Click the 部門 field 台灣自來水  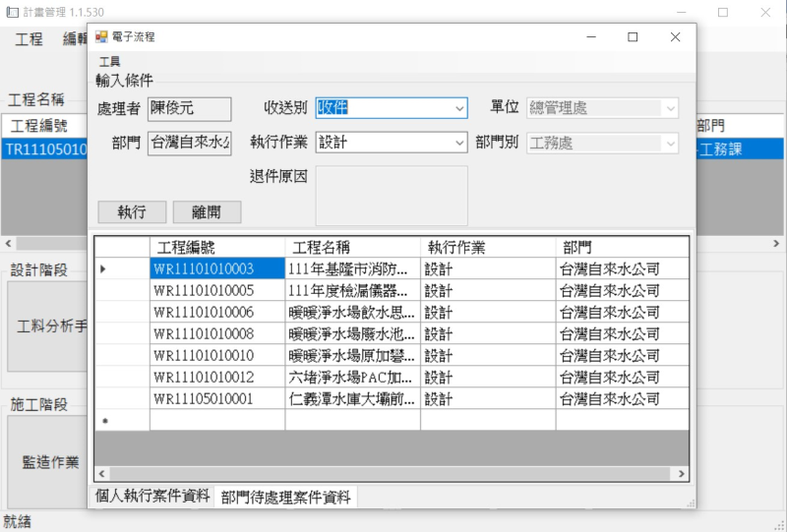click(189, 144)
